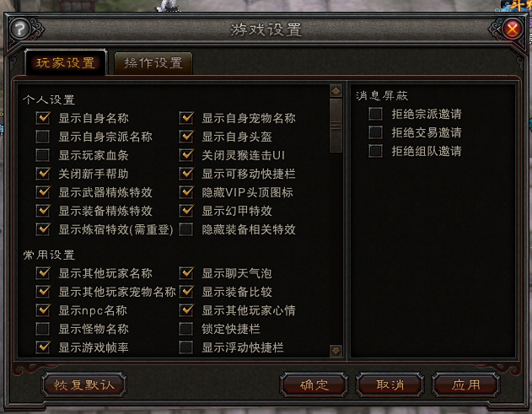Click the scroll up arrow in settings list
Screen dimensions: 532x414
336,91
